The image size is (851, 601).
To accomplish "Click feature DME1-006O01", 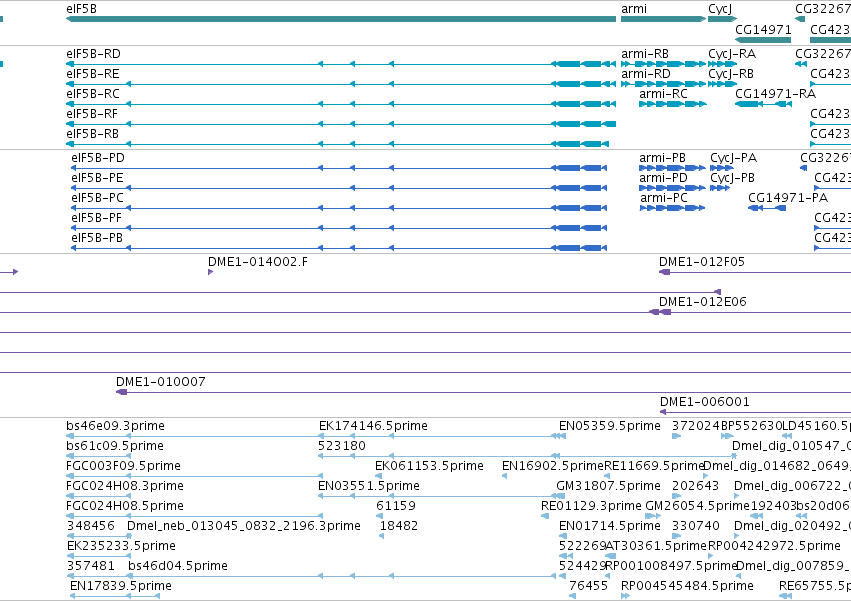I will tap(705, 402).
